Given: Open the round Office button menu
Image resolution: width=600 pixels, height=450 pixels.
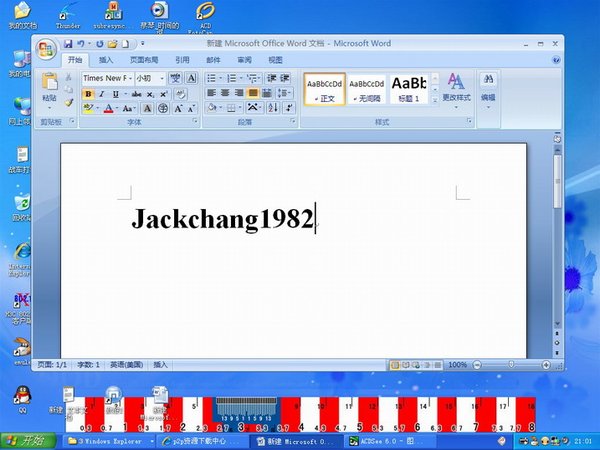Looking at the screenshot, I should [x=46, y=49].
